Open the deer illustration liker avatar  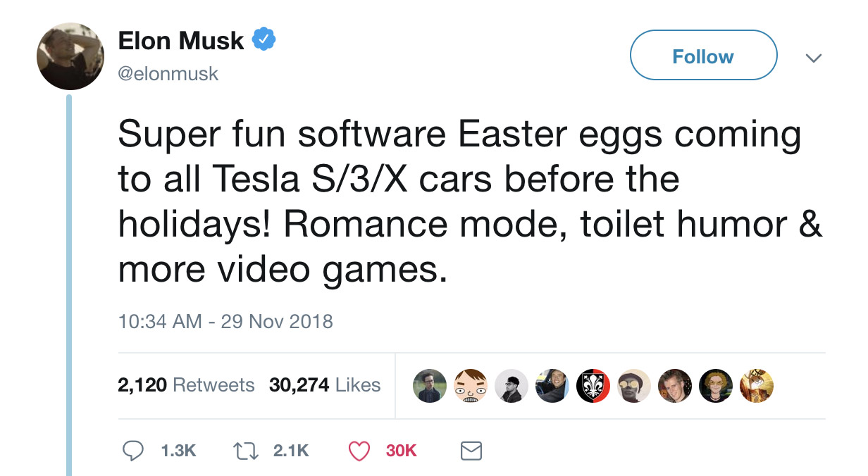[x=757, y=386]
